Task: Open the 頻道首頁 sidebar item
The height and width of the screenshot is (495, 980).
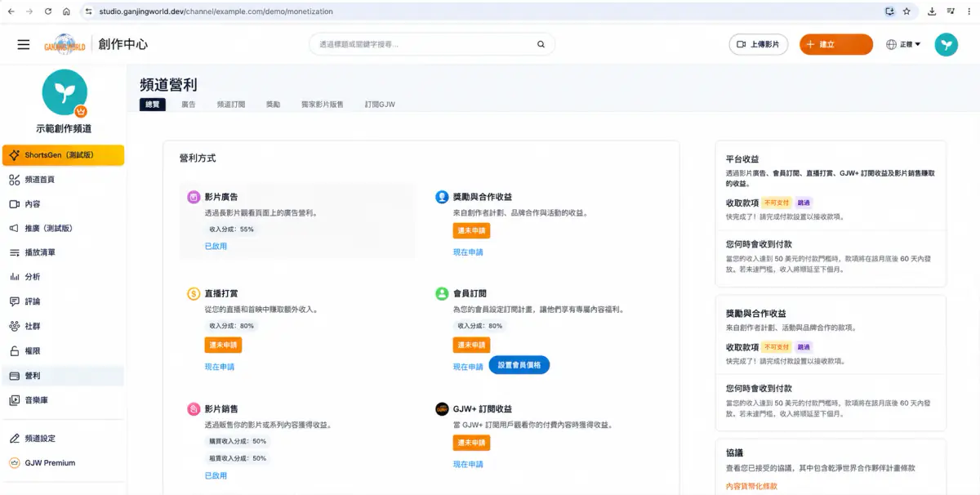Action: [x=62, y=180]
